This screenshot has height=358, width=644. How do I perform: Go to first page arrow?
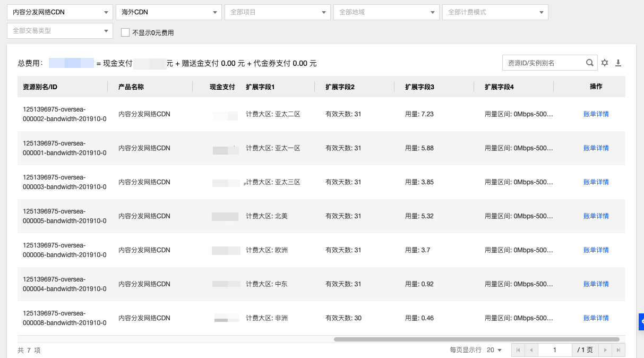tap(518, 350)
